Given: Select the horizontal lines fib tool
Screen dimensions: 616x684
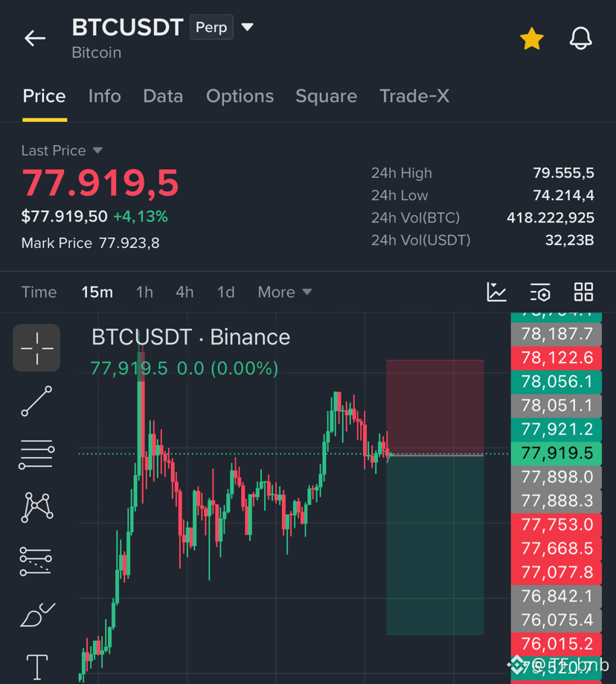Looking at the screenshot, I should tap(36, 454).
